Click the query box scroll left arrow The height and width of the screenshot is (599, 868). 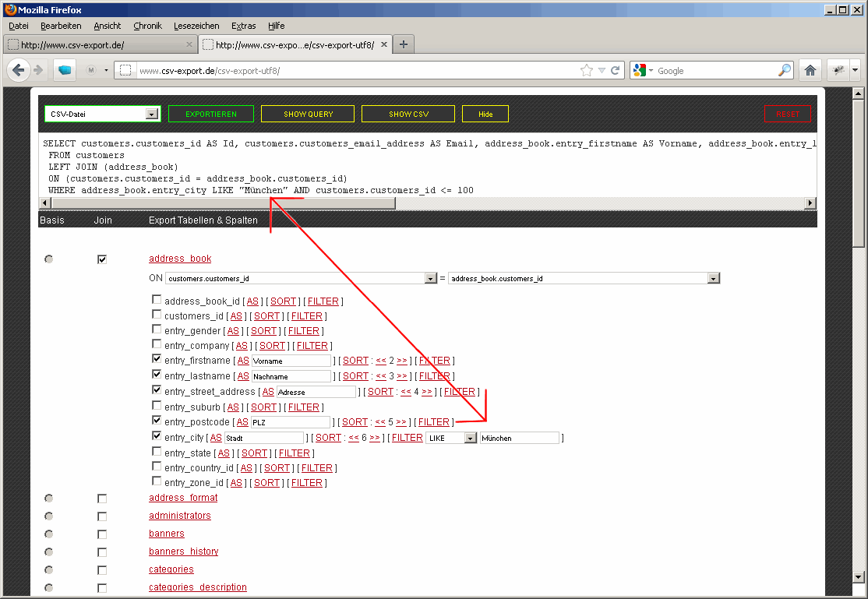(45, 203)
